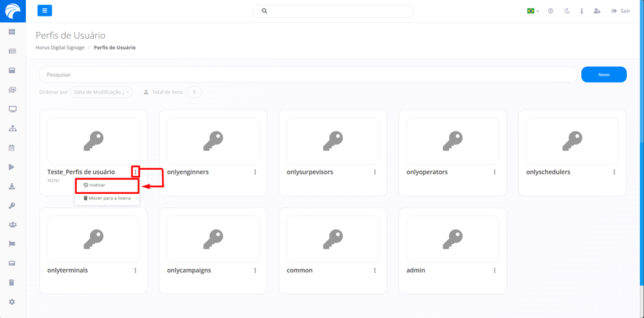Open the monitor screen icon in sidebar
This screenshot has height=318, width=644.
12,109
